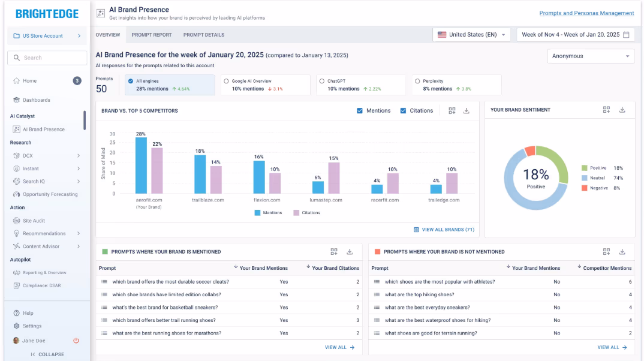
Task: Sort by Your Brand Citations column
Action: click(333, 268)
